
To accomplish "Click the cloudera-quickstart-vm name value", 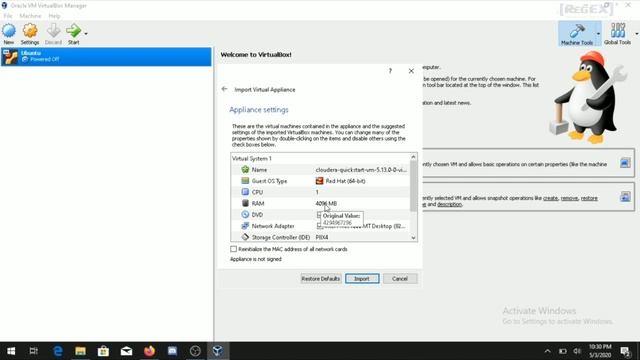I will pos(361,170).
